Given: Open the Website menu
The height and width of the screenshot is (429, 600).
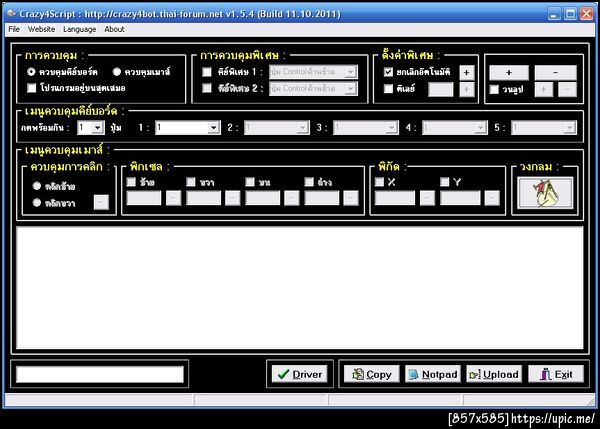Looking at the screenshot, I should [41, 29].
